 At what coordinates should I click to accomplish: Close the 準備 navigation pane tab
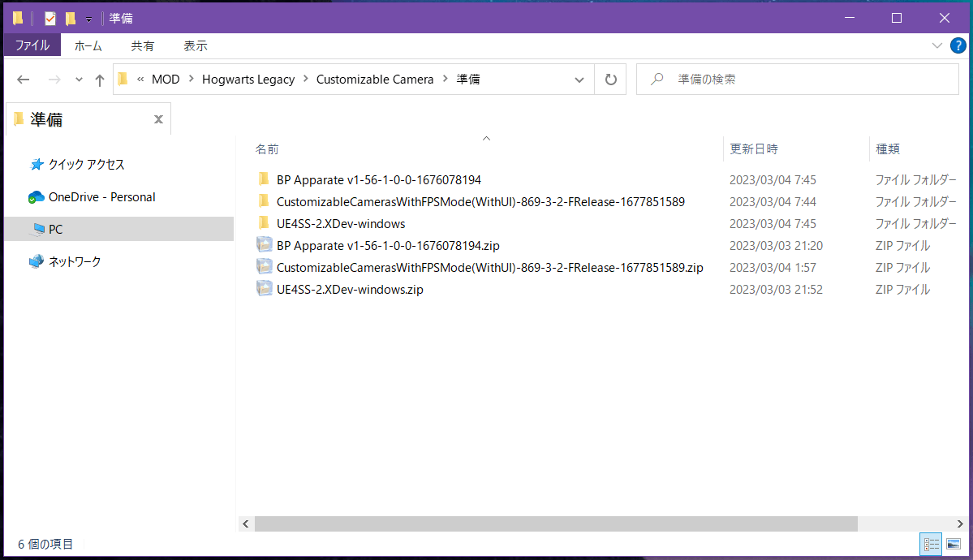click(x=159, y=119)
